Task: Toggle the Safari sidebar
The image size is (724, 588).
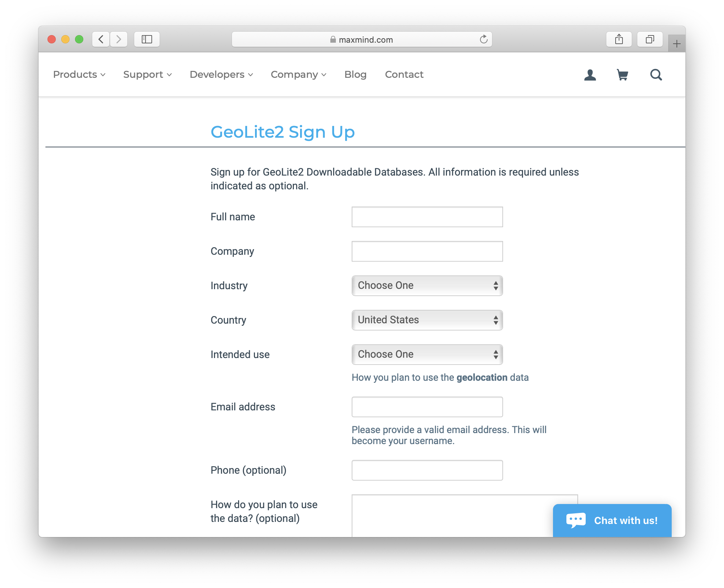Action: click(147, 39)
